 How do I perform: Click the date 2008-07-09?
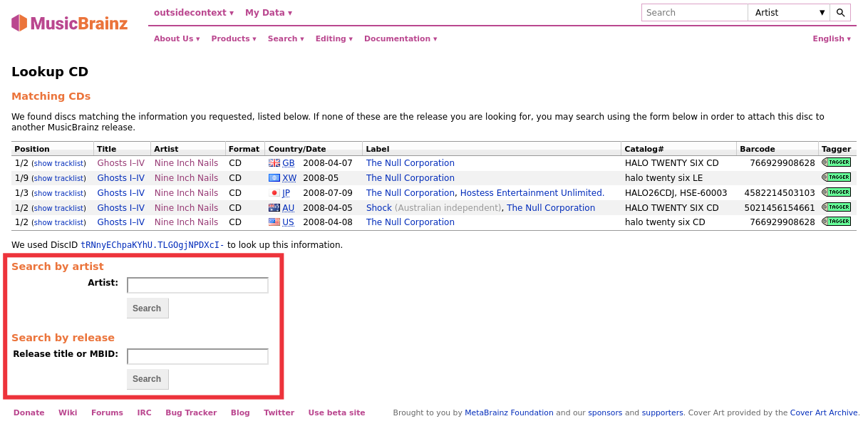328,193
